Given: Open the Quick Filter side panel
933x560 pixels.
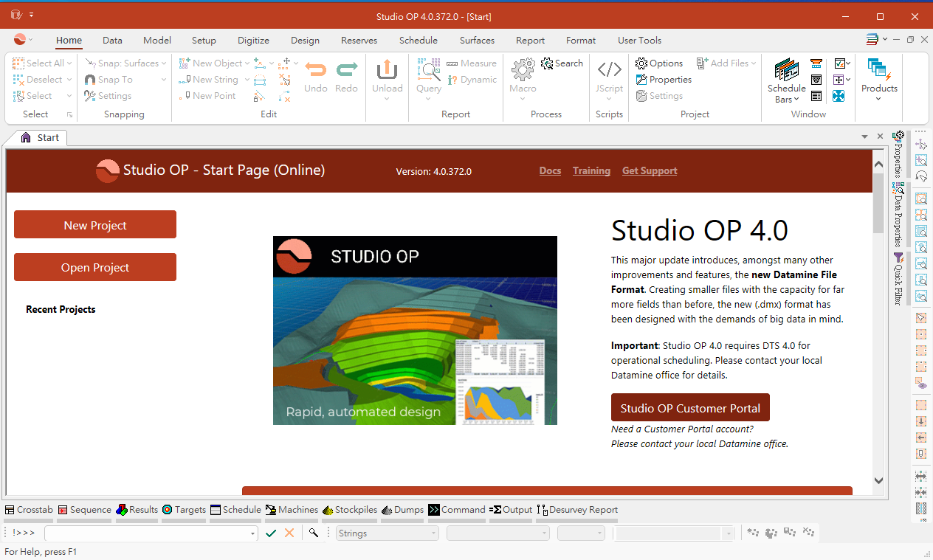Looking at the screenshot, I should [x=898, y=278].
